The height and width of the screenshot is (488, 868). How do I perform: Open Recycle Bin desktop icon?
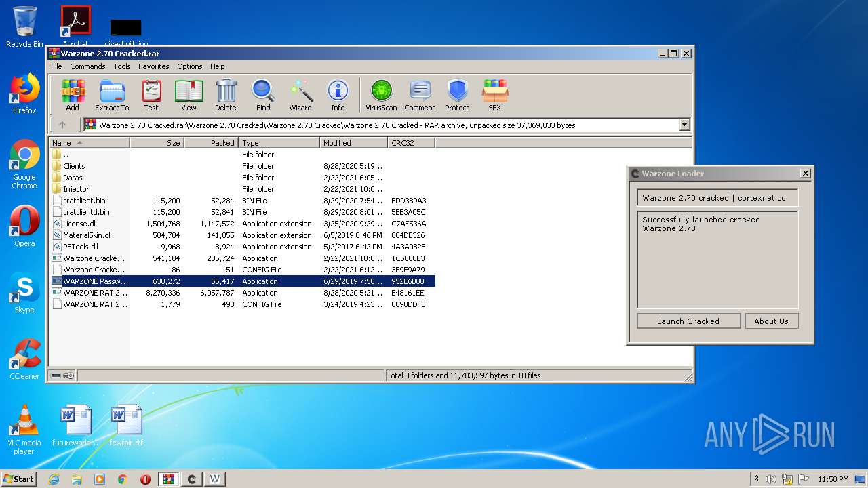(24, 27)
